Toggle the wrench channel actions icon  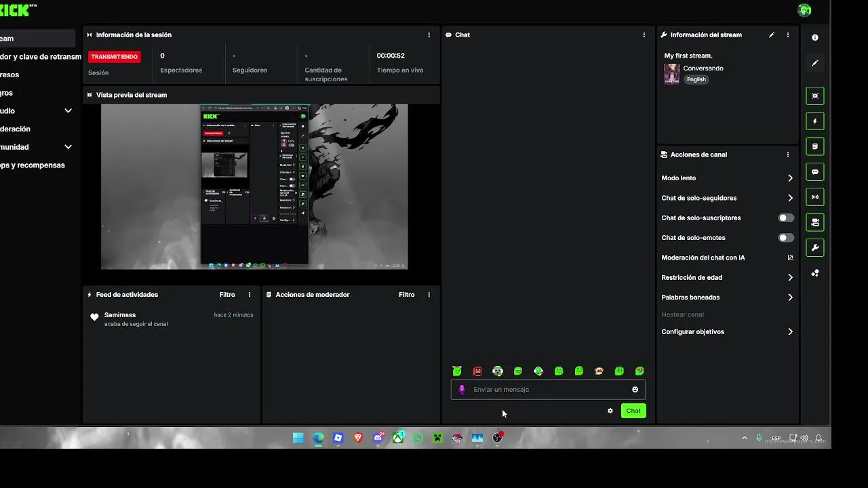(815, 247)
